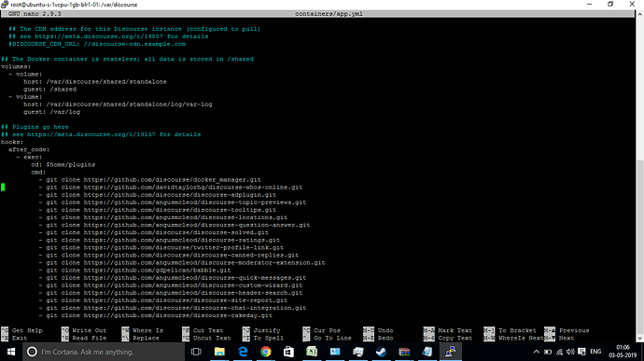The image size is (644, 361).
Task: Click the docker_manager.git clone line
Action: click(150, 180)
